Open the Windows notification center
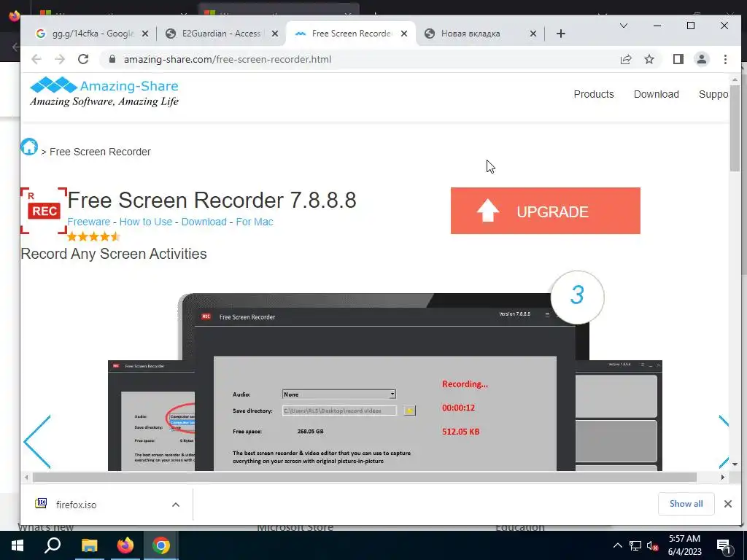This screenshot has height=560, width=747. (724, 545)
